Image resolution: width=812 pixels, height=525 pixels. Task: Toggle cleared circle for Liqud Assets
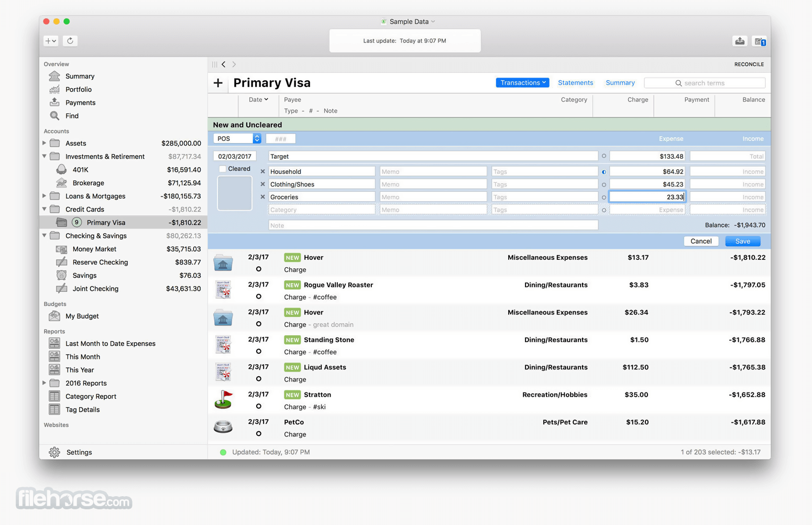(259, 379)
